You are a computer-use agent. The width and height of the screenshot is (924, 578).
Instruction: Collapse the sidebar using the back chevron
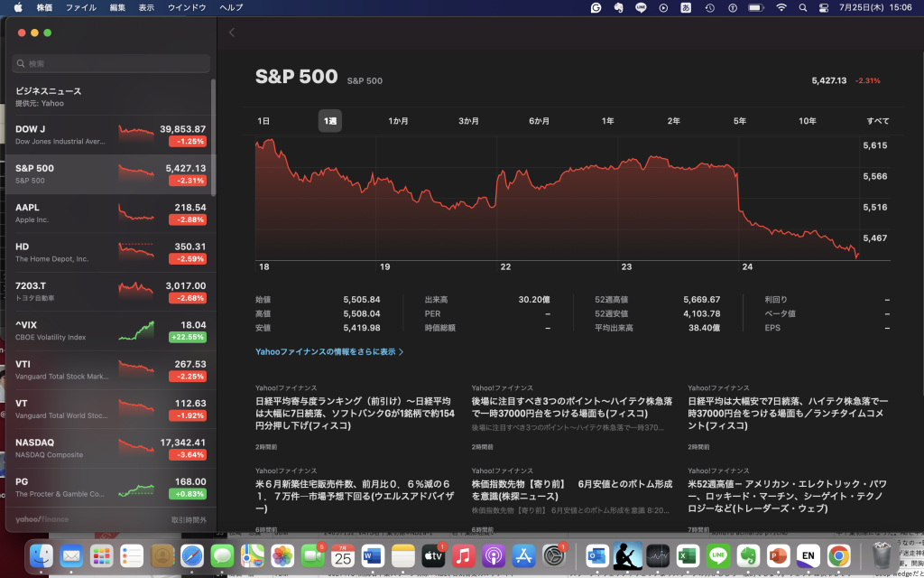click(x=231, y=31)
